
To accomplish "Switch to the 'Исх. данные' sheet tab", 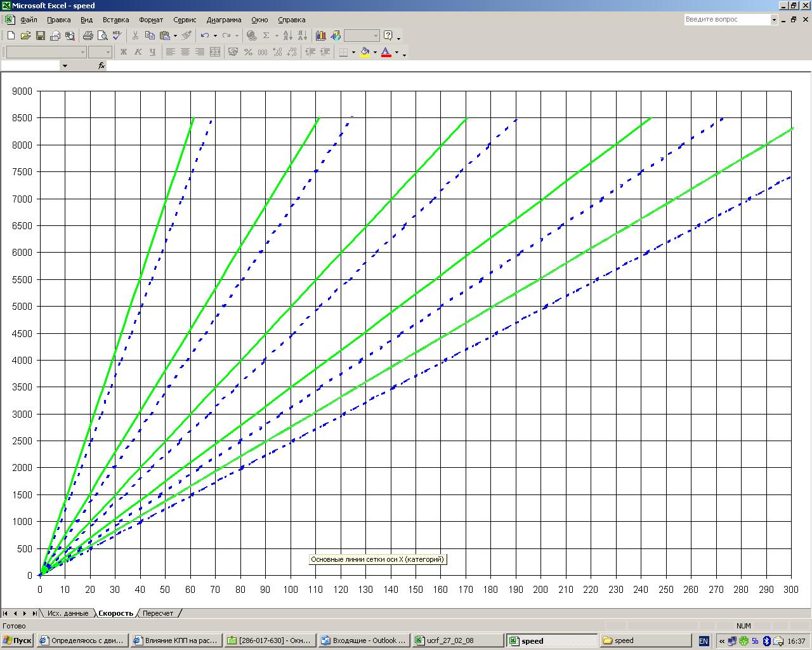I will [x=68, y=613].
